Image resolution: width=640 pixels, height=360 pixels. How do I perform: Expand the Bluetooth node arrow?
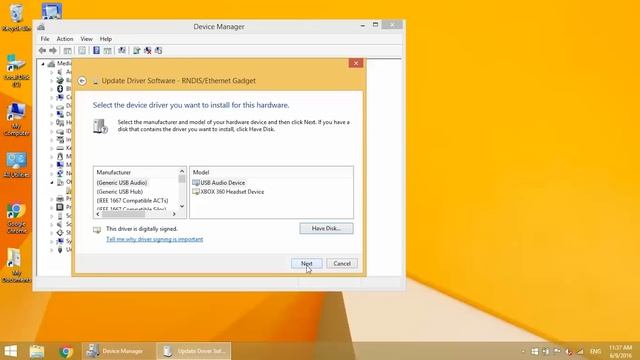click(52, 89)
